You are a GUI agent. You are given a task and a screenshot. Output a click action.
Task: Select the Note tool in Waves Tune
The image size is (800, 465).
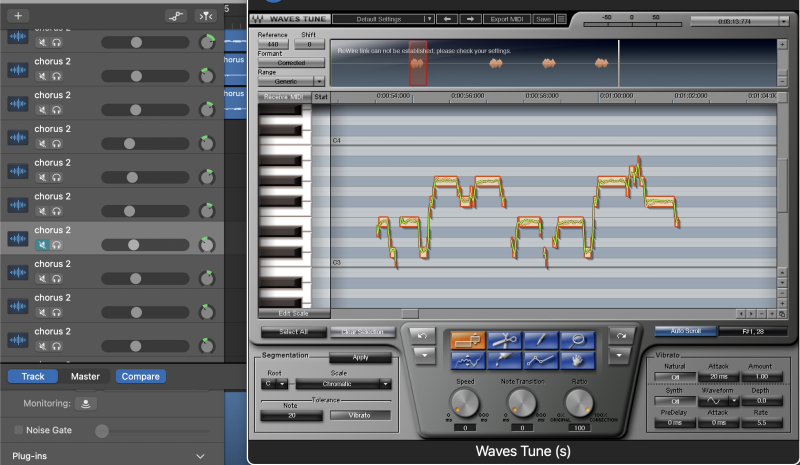point(467,340)
